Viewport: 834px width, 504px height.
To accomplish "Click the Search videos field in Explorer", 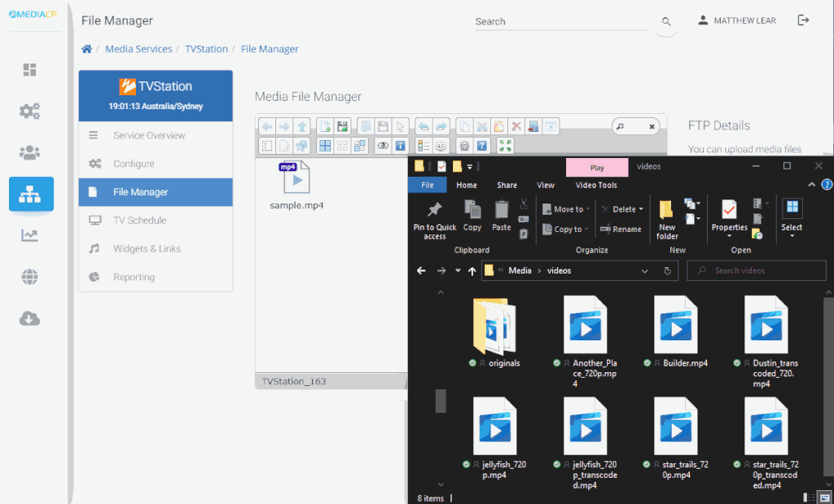I will [757, 270].
